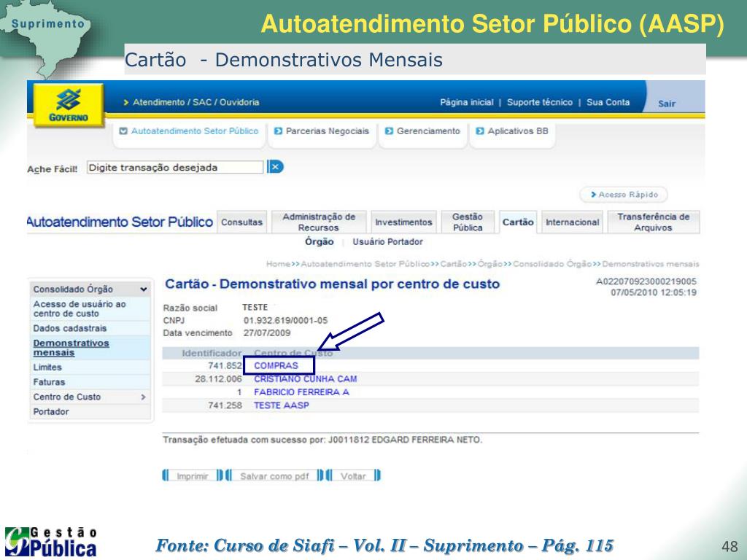Click the arrow icon beside Gerenciamento
Image resolution: width=747 pixels, height=560 pixels.
coord(389,131)
